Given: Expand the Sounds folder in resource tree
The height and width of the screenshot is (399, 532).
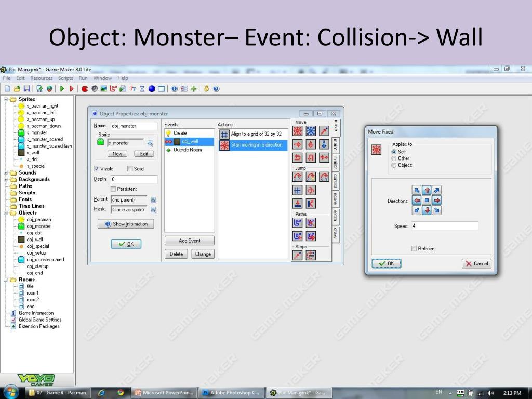Looking at the screenshot, I should point(6,172).
